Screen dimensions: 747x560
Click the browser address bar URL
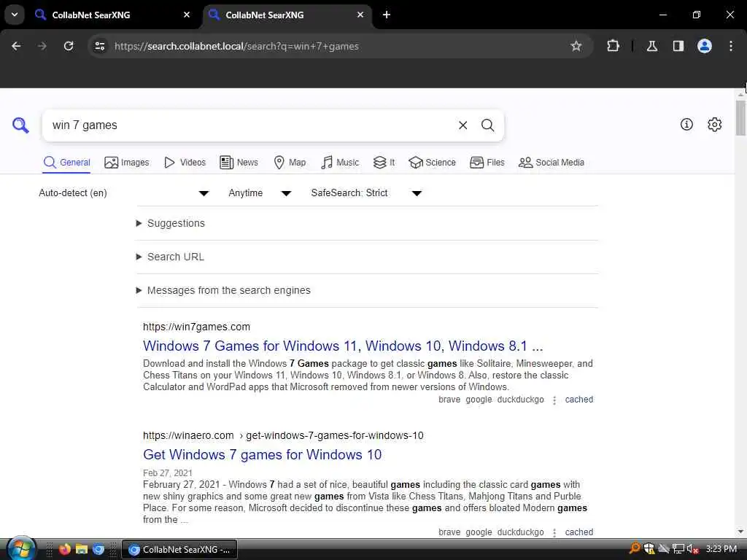pyautogui.click(x=236, y=46)
